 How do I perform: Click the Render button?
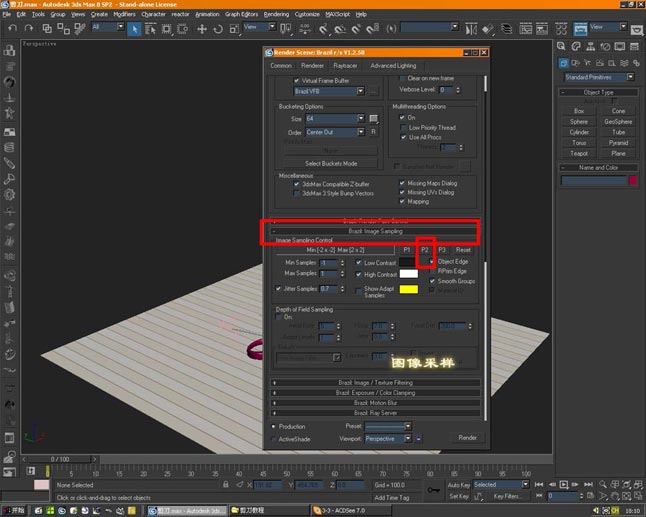467,437
